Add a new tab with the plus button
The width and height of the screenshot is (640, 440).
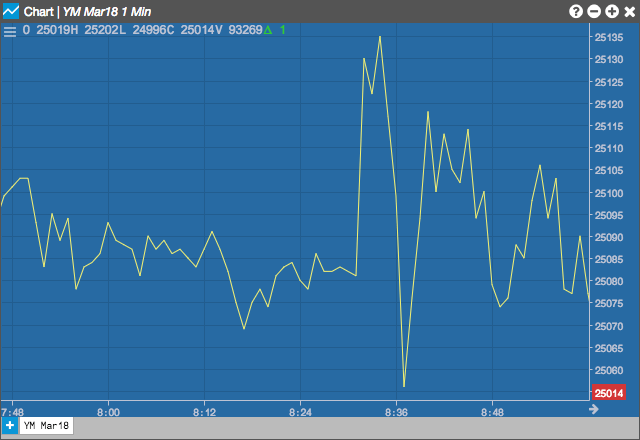click(x=9, y=425)
